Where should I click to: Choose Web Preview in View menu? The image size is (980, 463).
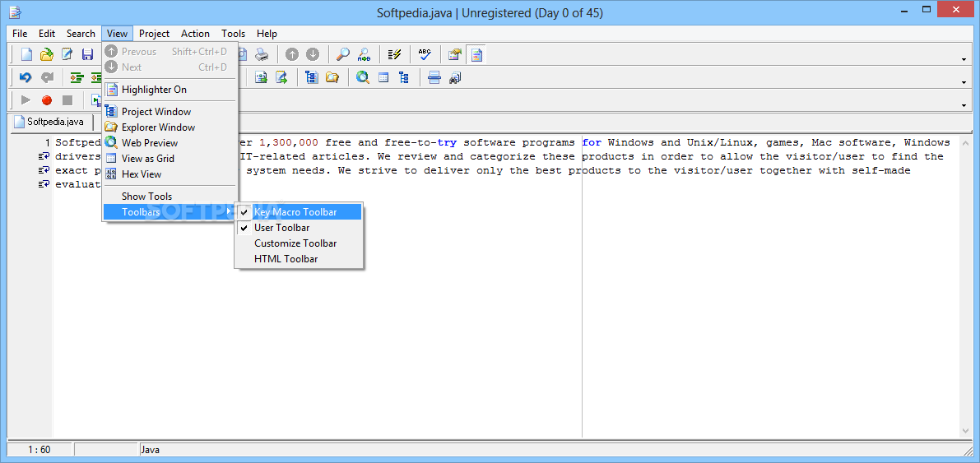pyautogui.click(x=170, y=142)
